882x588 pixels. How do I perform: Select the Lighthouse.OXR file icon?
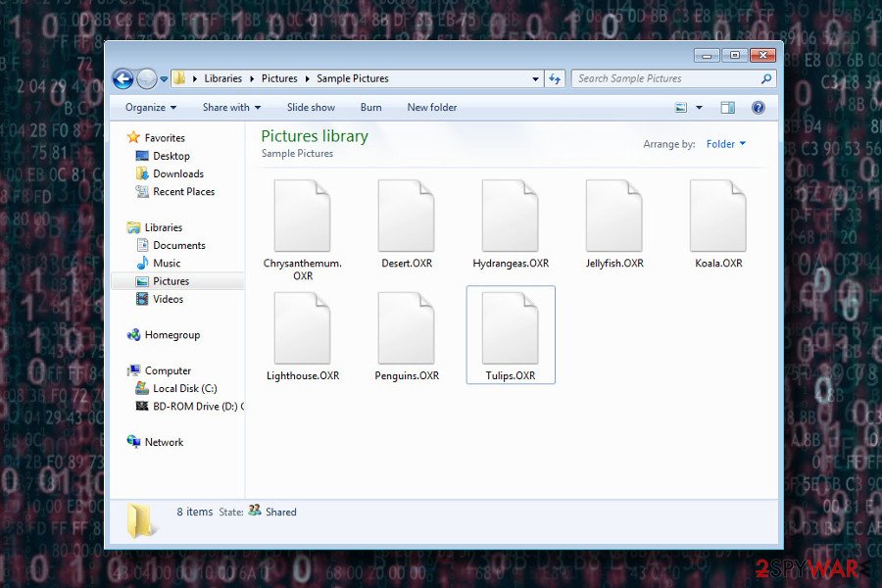click(x=302, y=328)
